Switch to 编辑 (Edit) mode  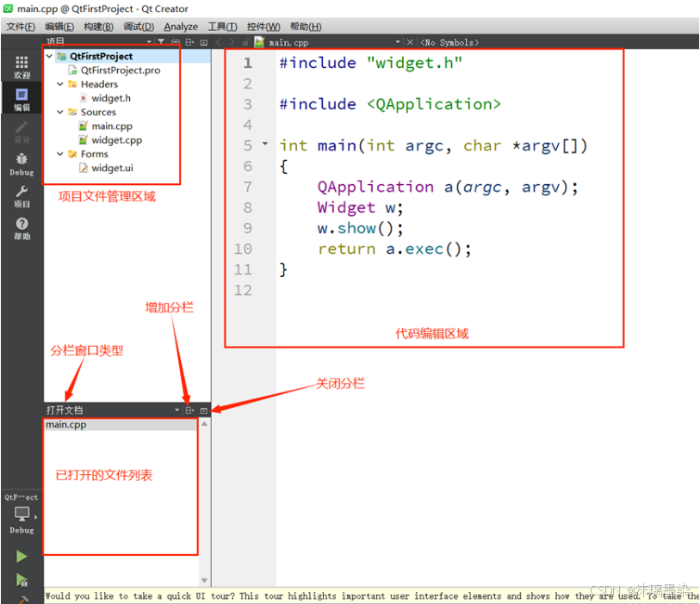[22, 99]
